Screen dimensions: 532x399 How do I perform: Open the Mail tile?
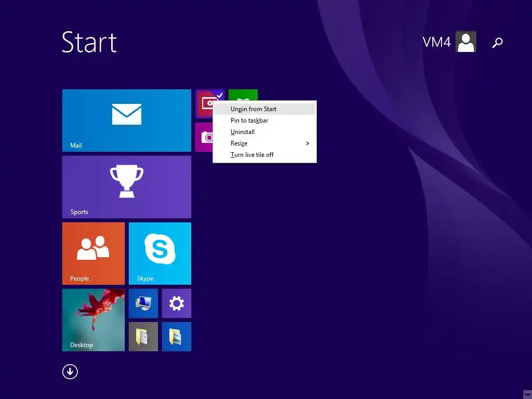coord(127,121)
